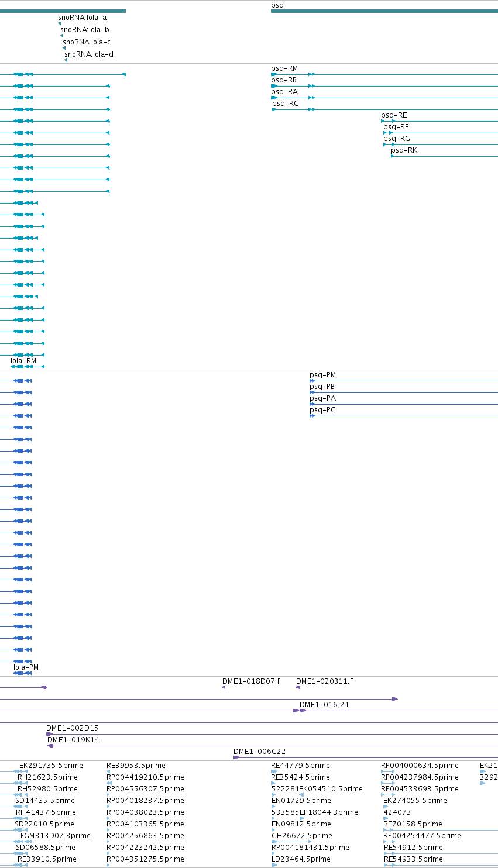Click EST RE70158.5prime
Image resolution: width=498 pixels, height=868 pixels.
click(x=413, y=824)
